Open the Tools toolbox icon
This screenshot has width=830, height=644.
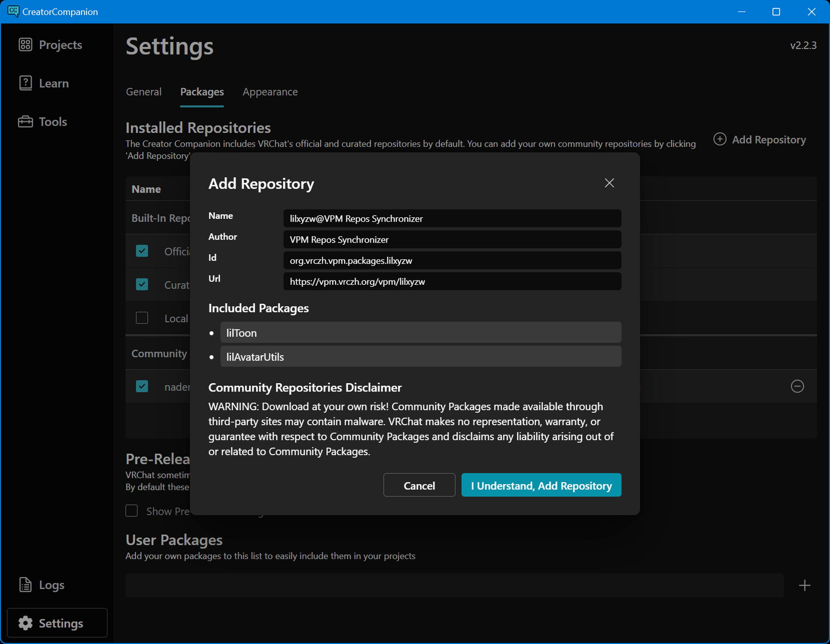25,121
